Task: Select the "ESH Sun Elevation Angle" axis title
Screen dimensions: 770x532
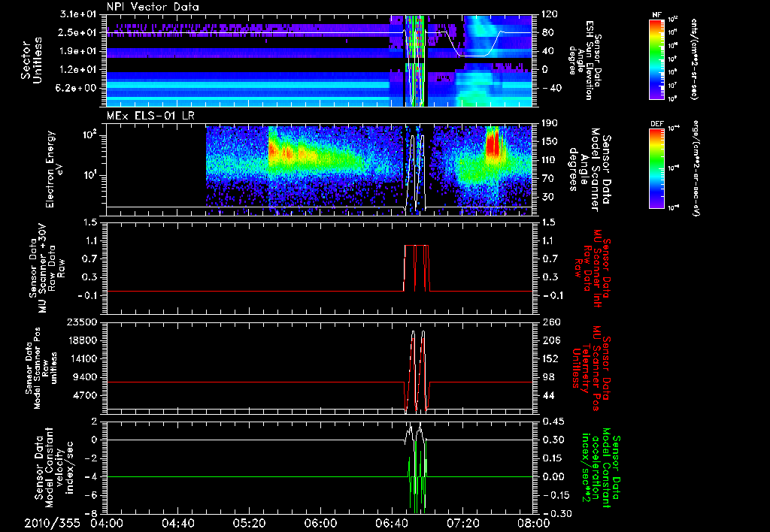Action: [x=585, y=60]
